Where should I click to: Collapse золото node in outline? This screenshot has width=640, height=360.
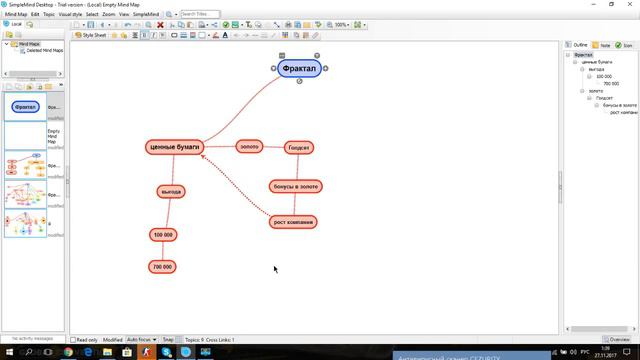pos(582,91)
